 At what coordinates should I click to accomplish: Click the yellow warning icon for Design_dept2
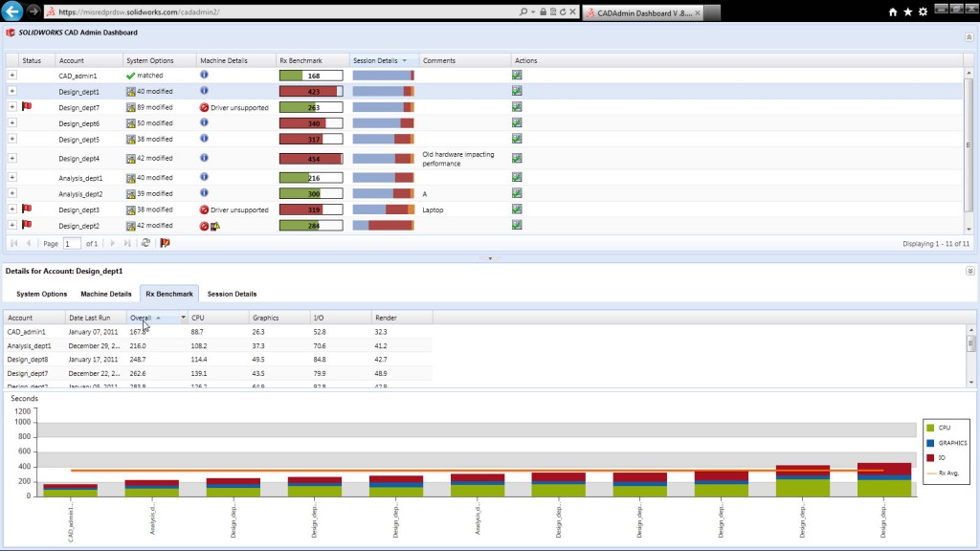point(214,226)
